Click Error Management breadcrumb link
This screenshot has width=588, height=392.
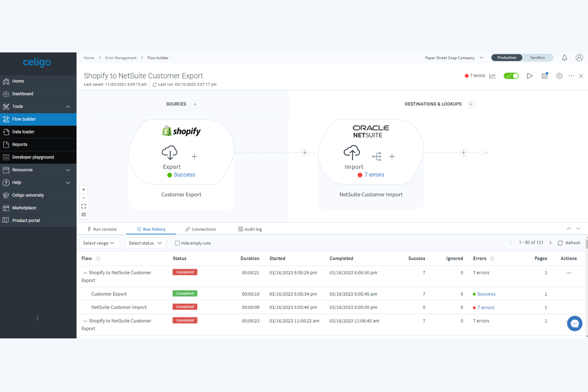tap(121, 58)
